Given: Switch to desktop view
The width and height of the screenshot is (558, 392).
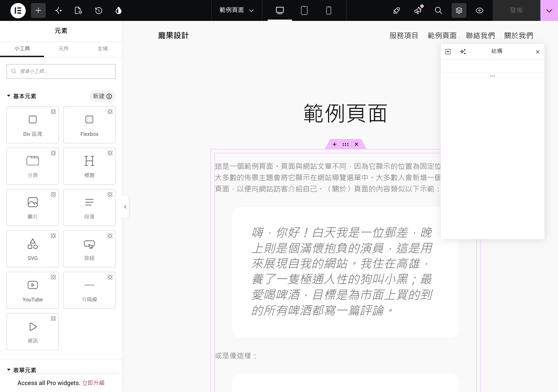Looking at the screenshot, I should coord(280,10).
